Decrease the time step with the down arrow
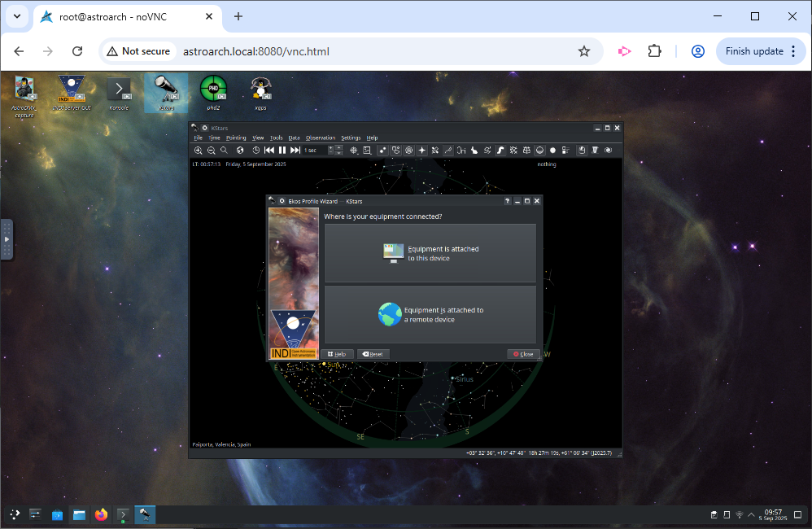Screen dimensions: 812x529 [339, 153]
